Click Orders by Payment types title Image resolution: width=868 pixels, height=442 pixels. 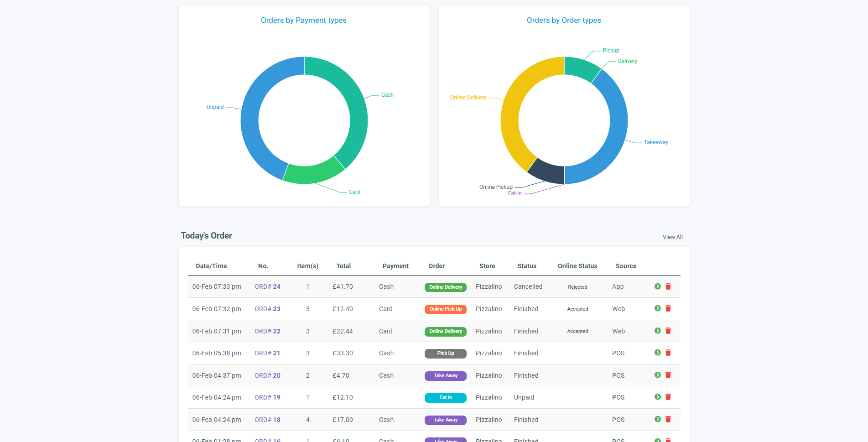point(304,20)
